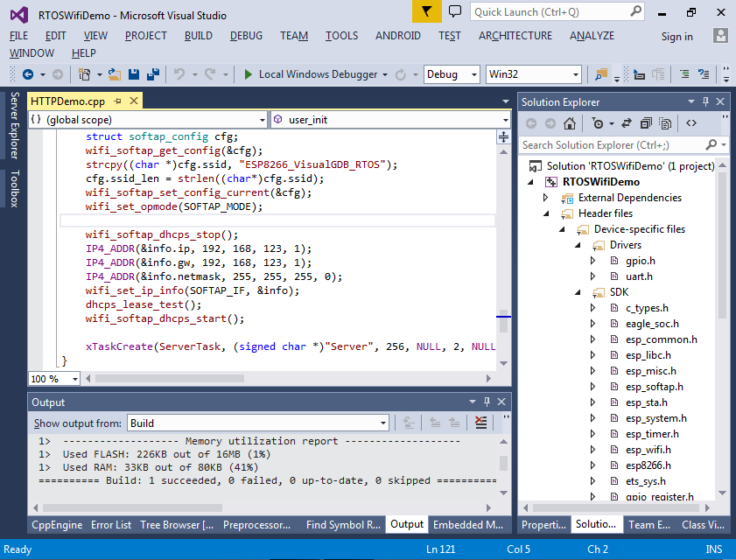
Task: Open file using the Open File icon
Action: tap(115, 74)
